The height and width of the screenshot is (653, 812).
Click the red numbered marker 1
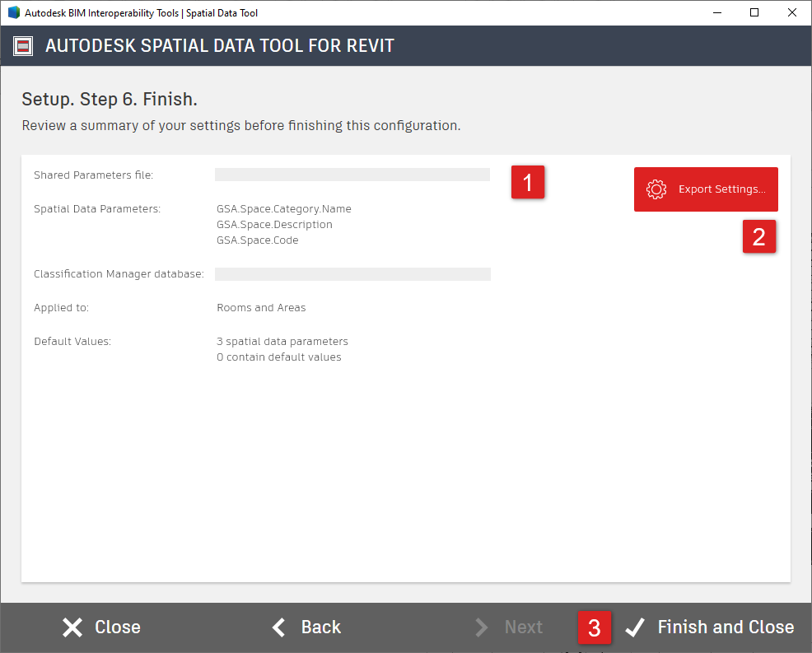528,182
